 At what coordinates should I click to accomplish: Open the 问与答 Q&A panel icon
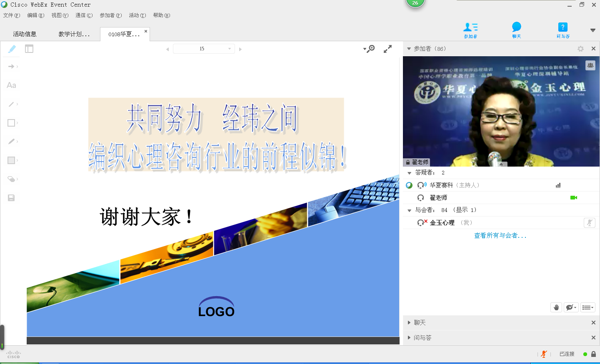(562, 29)
